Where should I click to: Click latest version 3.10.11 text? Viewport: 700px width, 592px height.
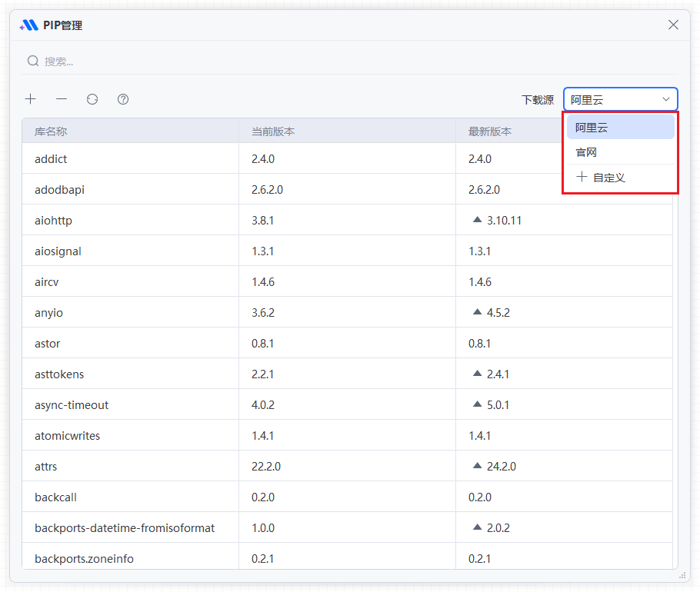504,221
